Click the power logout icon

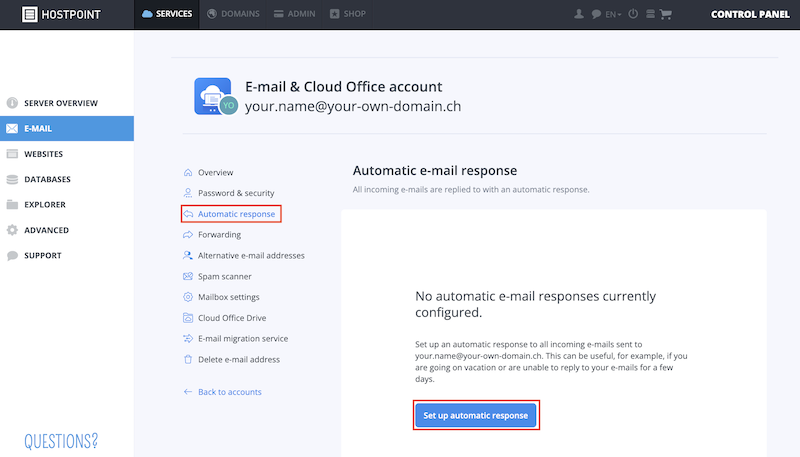click(633, 14)
